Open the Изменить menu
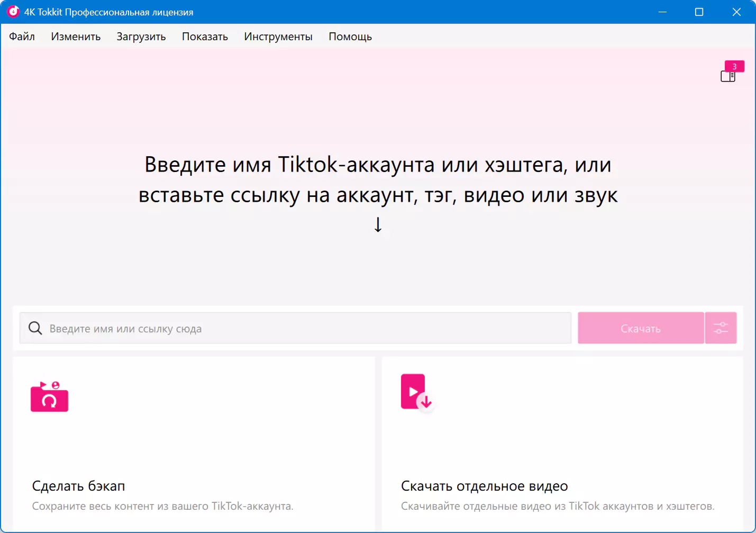This screenshot has width=756, height=533. [76, 37]
